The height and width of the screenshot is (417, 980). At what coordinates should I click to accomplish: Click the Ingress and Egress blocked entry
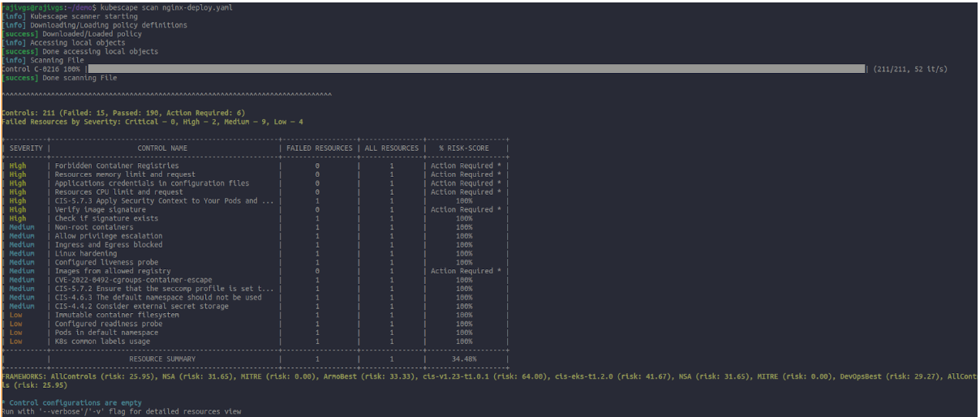click(x=109, y=245)
